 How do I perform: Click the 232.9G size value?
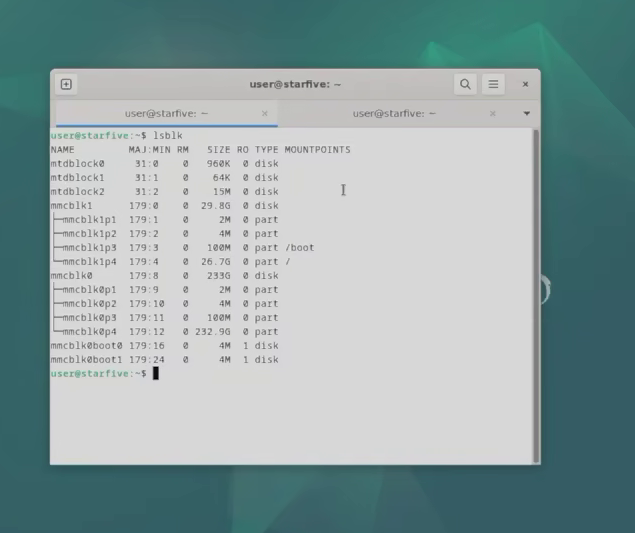(x=213, y=332)
